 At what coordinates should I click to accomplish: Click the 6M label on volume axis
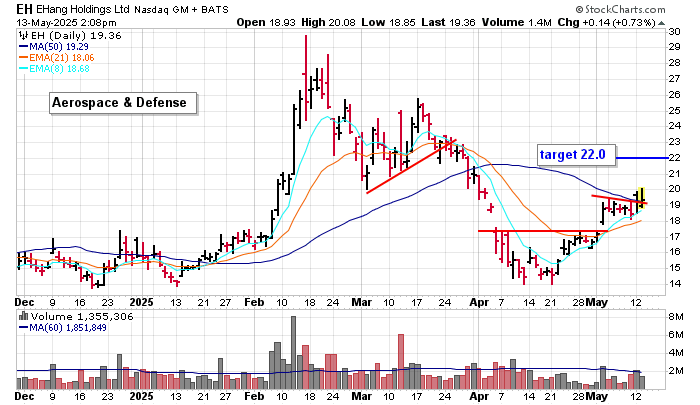pyautogui.click(x=676, y=334)
